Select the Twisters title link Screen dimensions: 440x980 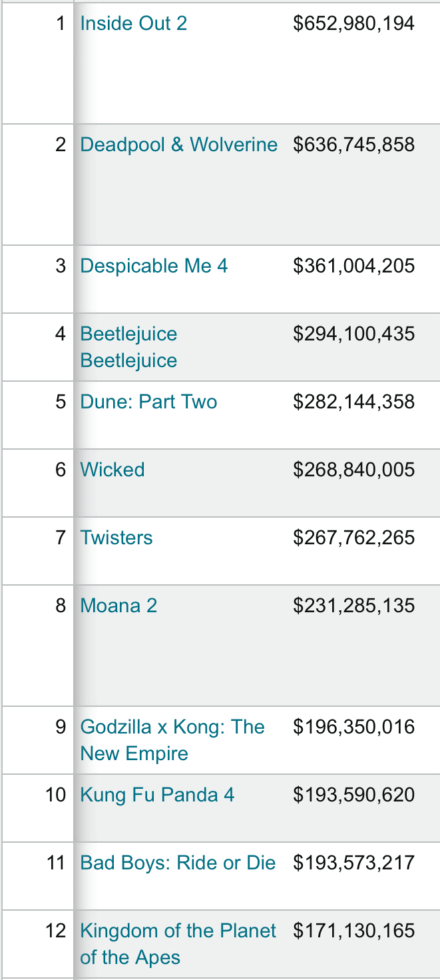coord(116,538)
